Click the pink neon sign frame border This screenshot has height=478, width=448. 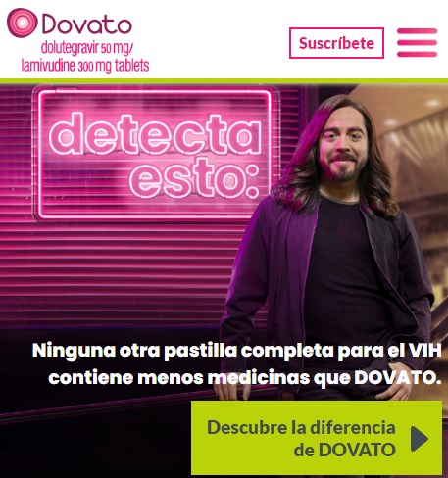click(x=156, y=217)
